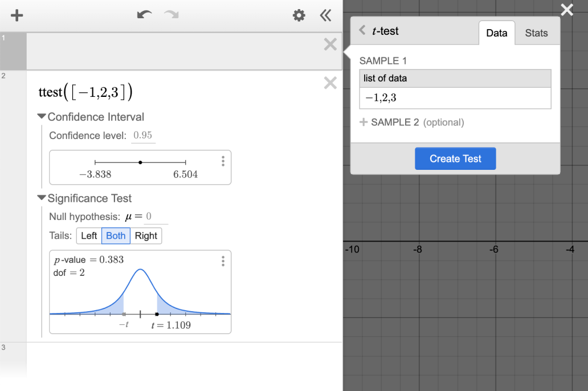588x391 pixels.
Task: Open graph settings gear icon
Action: click(x=299, y=15)
